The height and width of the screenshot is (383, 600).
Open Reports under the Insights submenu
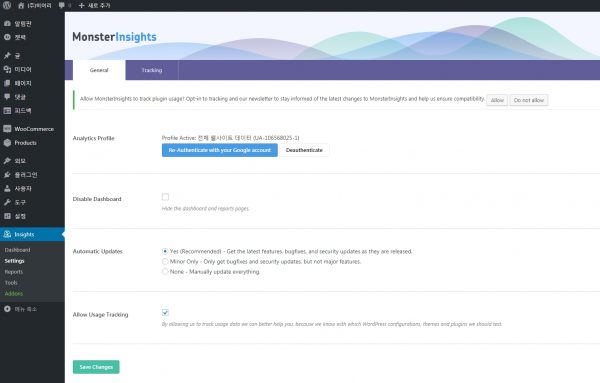coord(14,272)
